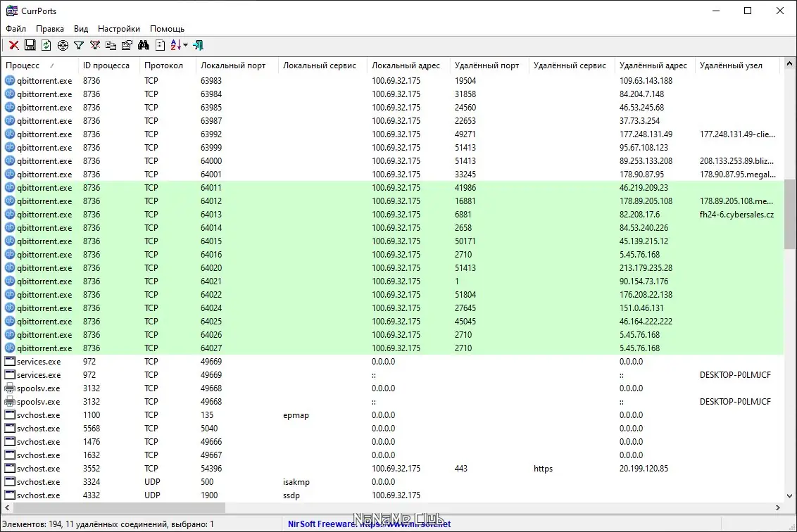Click the scroll right arrow of the horizontal scrollbar
The height and width of the screenshot is (532, 797).
778,507
